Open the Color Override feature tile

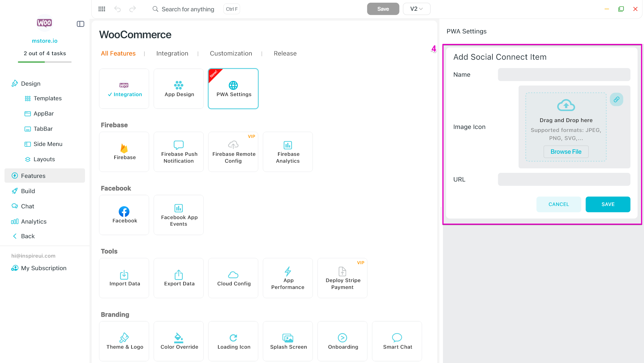tap(179, 341)
